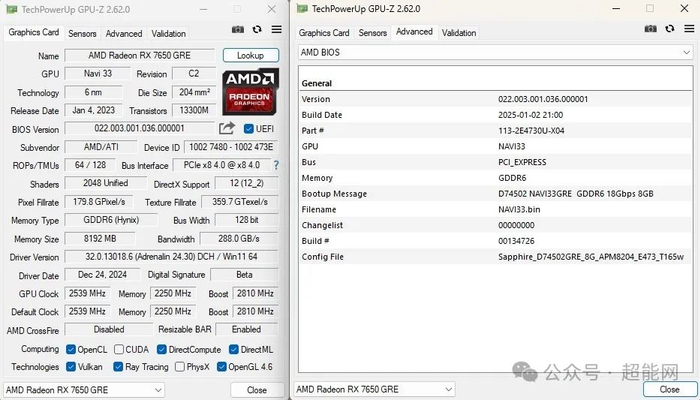
Task: Click the Digital Signature Beta field
Action: coord(245,275)
